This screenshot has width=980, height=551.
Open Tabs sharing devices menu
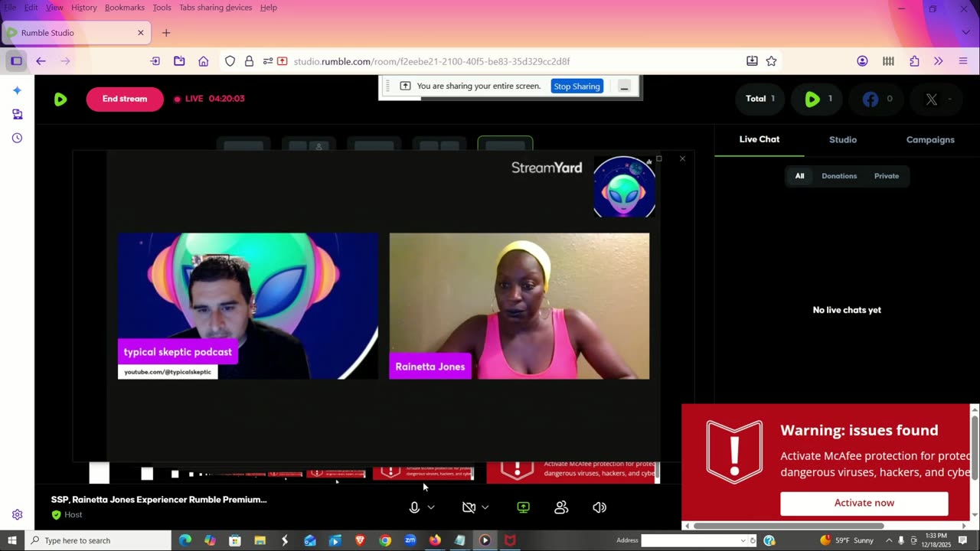pos(215,8)
